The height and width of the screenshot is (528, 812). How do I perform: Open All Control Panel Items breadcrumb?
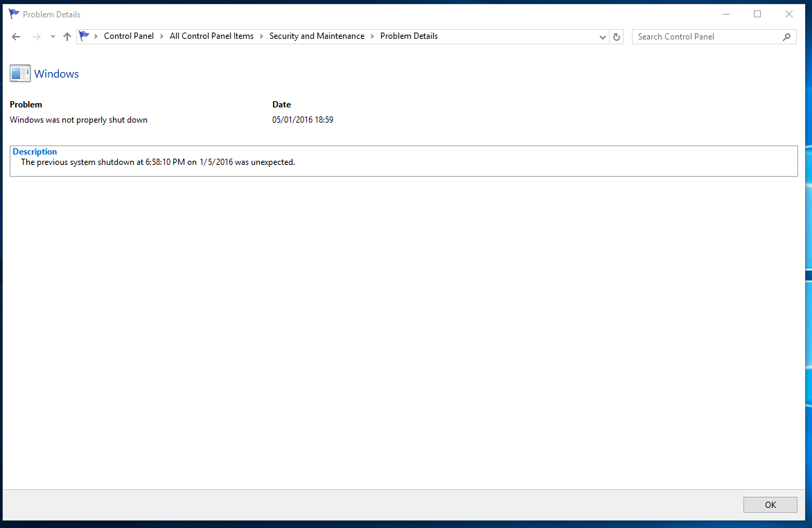click(x=211, y=36)
